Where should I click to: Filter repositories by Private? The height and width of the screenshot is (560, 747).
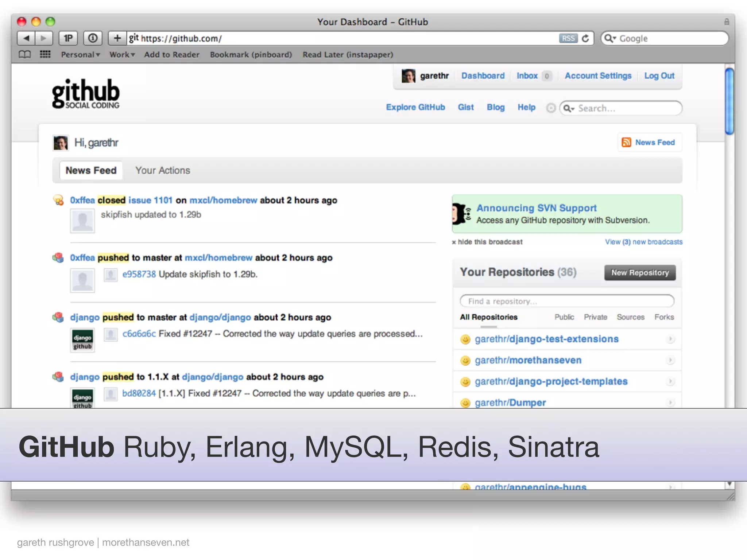596,317
